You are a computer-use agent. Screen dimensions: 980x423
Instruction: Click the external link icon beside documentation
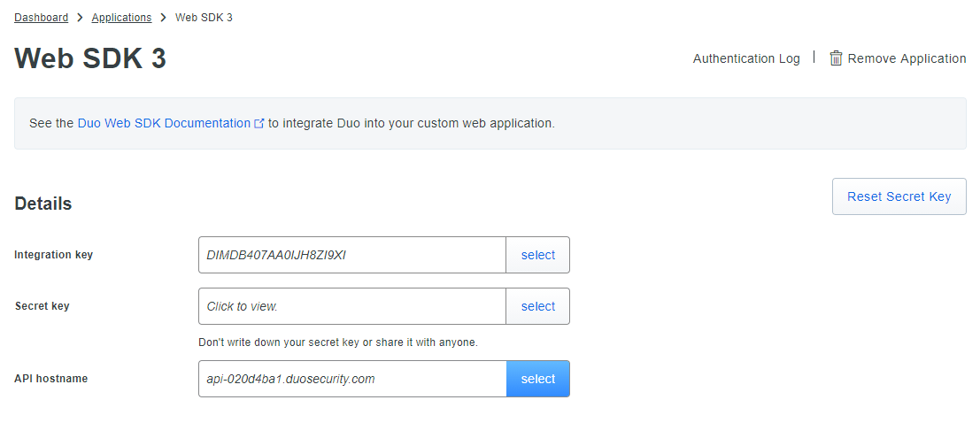pyautogui.click(x=259, y=124)
